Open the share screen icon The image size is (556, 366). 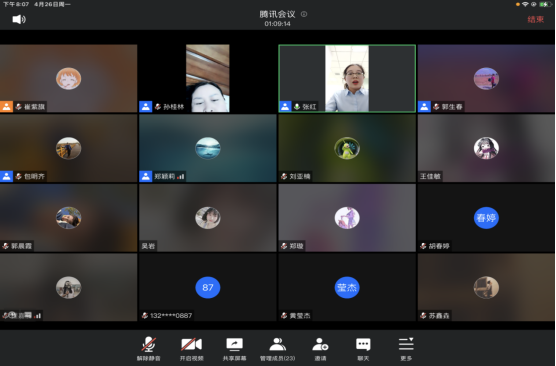(x=234, y=349)
